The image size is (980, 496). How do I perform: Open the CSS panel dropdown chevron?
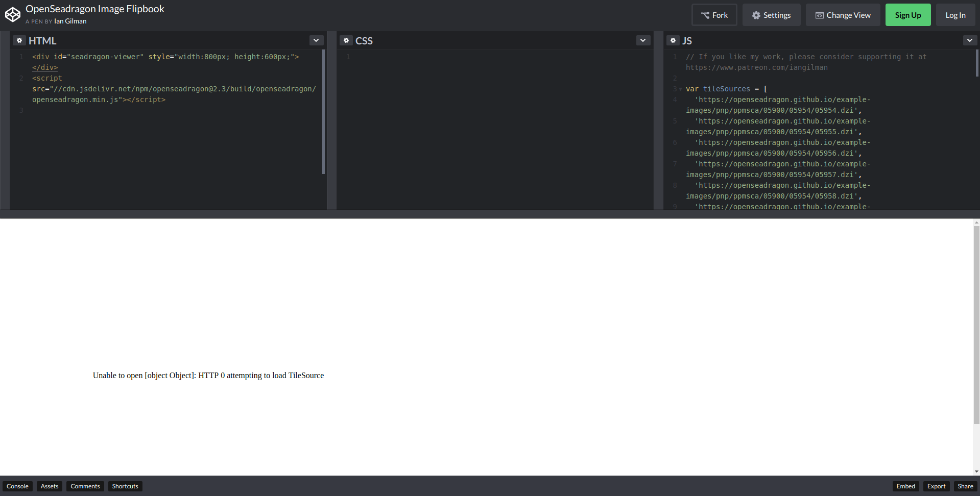point(642,40)
